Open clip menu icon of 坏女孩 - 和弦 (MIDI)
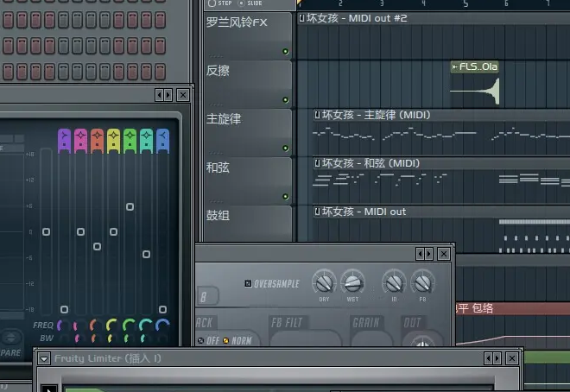Image resolution: width=570 pixels, height=392 pixels. [x=317, y=163]
